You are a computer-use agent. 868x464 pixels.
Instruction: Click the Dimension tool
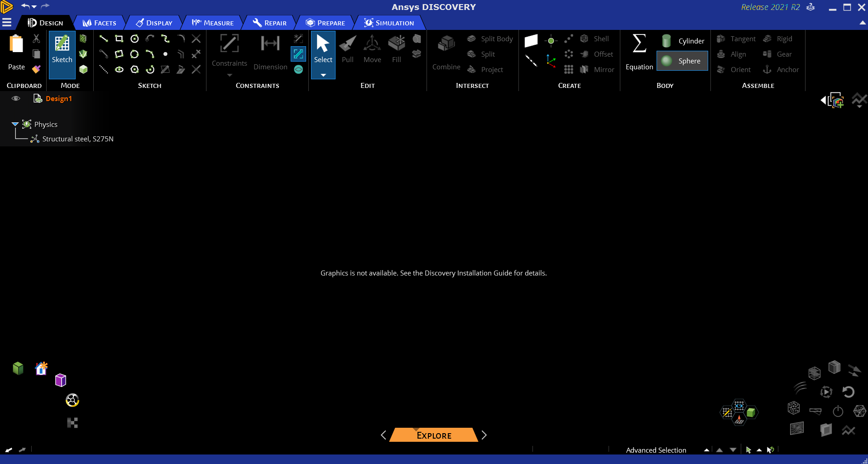click(270, 53)
